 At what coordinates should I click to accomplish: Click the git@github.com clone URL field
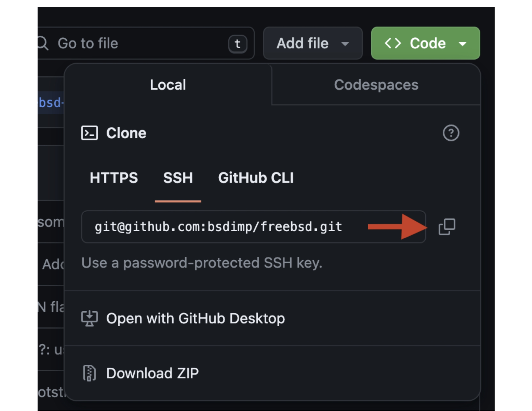(218, 227)
